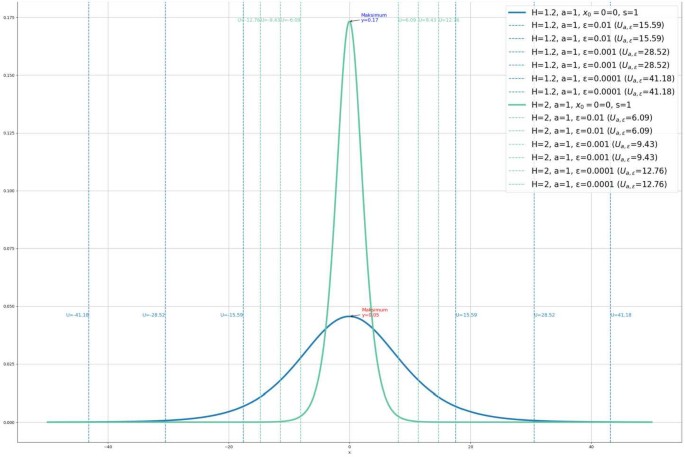The height and width of the screenshot is (457, 685).
Task: Click the x-axis tick label "20"
Action: click(470, 447)
